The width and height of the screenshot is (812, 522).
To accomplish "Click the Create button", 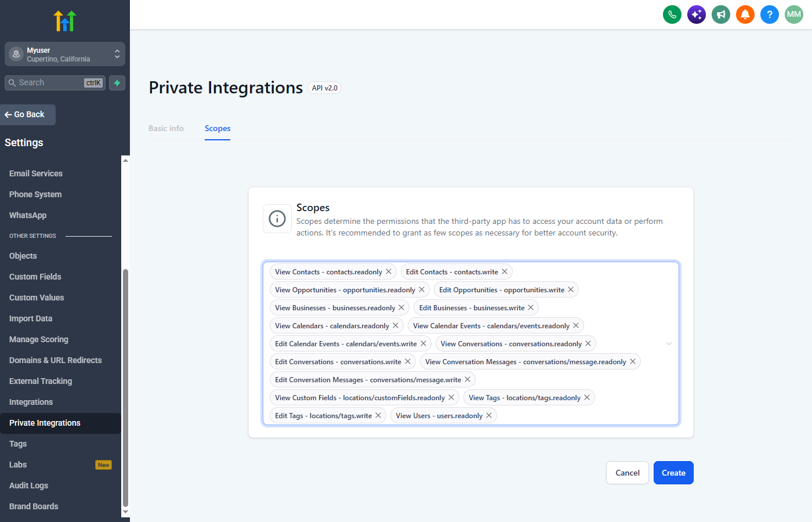I will tap(673, 473).
